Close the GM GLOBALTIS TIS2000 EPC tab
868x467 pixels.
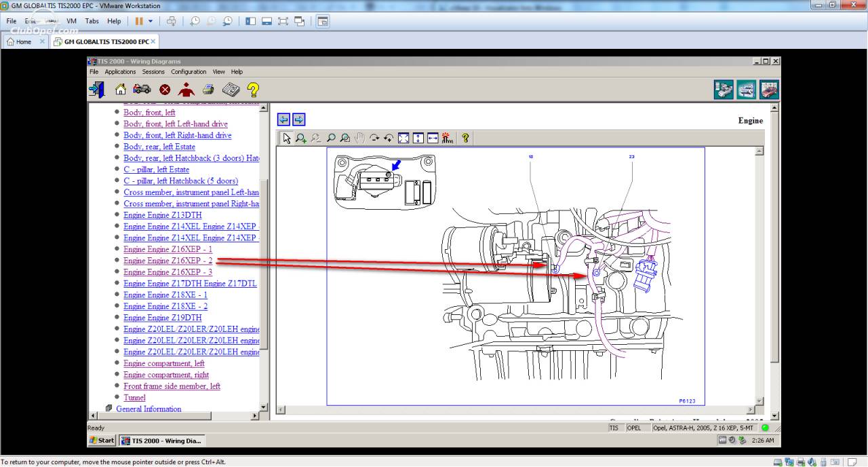(x=153, y=41)
